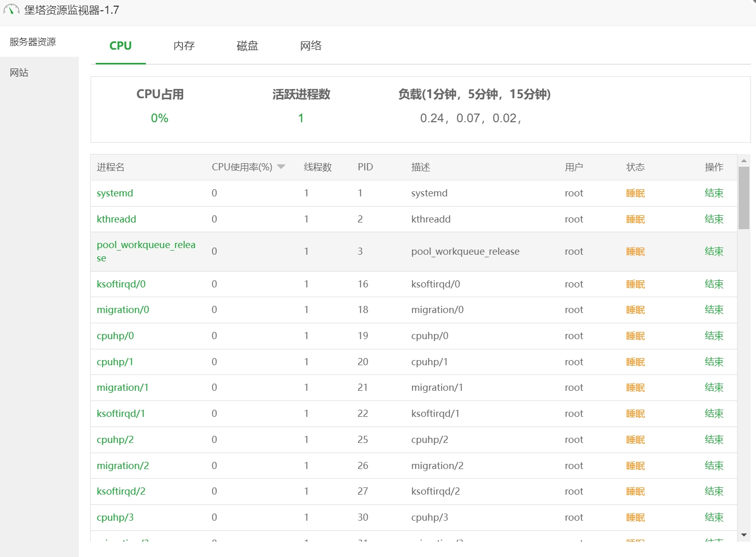Select the CPU tab
756x557 pixels.
120,46
